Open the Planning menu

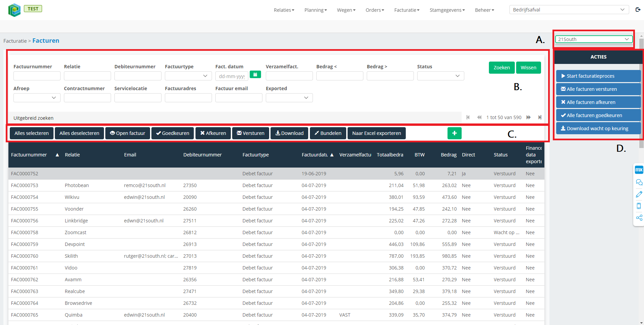coord(316,10)
